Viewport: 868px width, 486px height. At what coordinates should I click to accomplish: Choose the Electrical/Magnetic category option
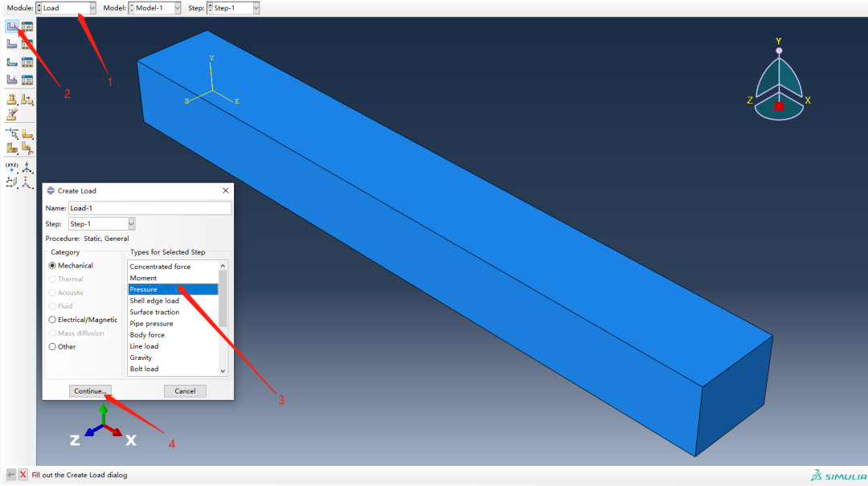[x=53, y=320]
